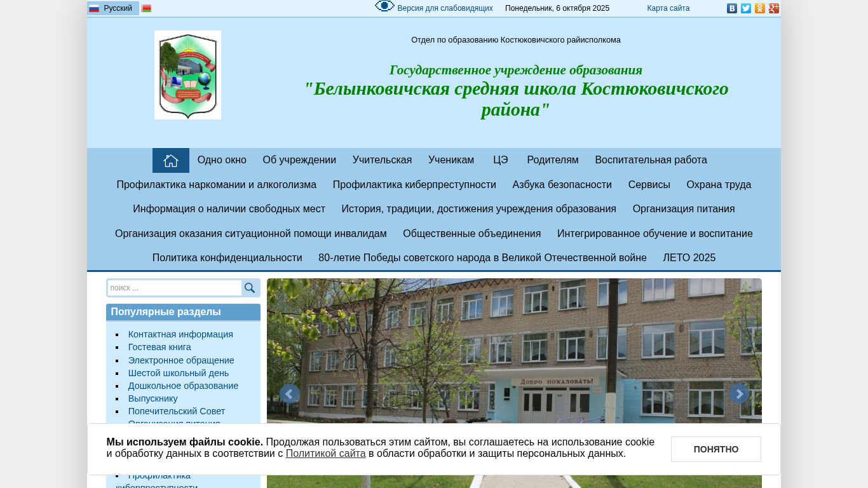The image size is (868, 488).
Task: Open the Ученикам menu item
Action: (451, 160)
